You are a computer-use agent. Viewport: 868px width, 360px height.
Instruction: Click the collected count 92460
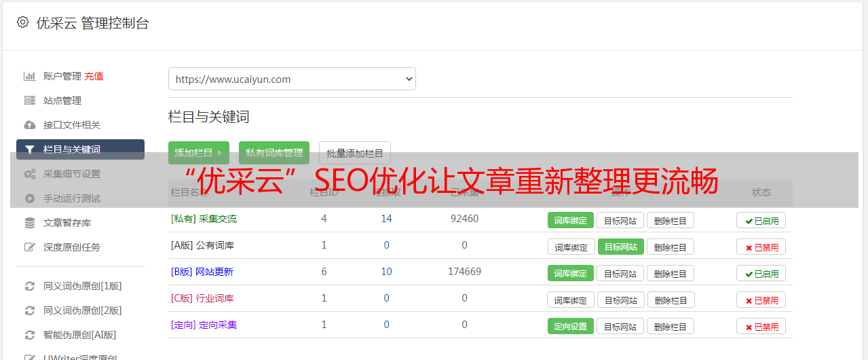coord(465,219)
